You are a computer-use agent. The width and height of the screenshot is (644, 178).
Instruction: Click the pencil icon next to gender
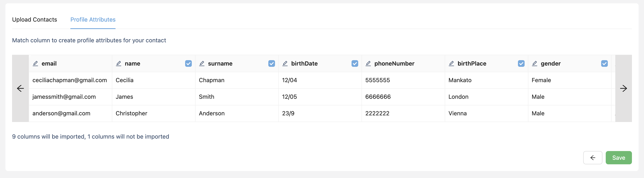tap(535, 63)
